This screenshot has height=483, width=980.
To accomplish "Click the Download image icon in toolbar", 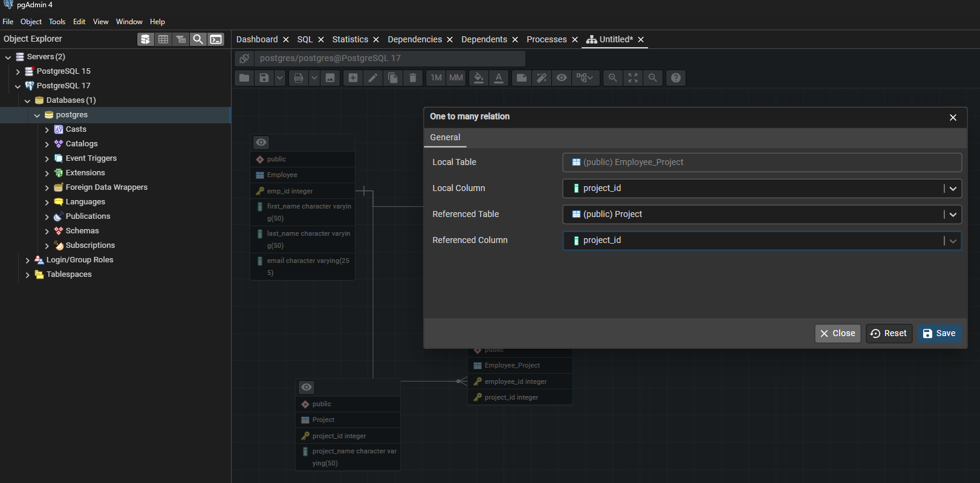I will pos(330,78).
